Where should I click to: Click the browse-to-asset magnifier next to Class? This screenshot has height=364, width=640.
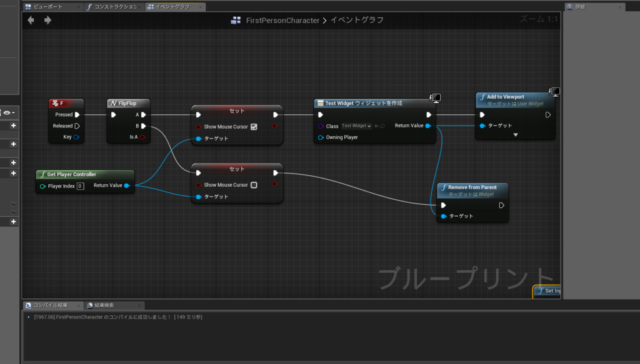coord(382,126)
